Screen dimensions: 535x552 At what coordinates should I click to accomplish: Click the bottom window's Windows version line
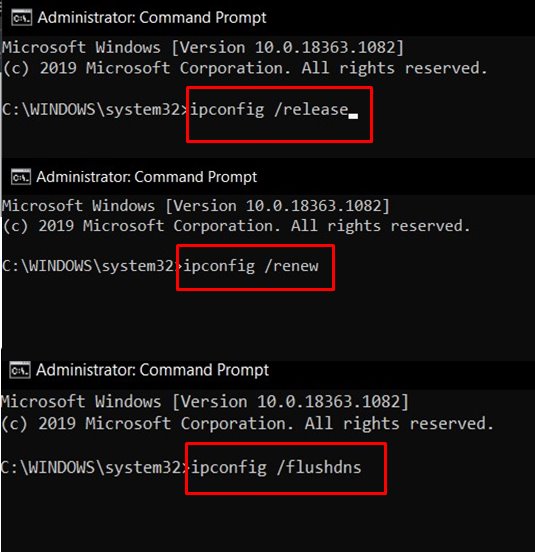pos(205,402)
